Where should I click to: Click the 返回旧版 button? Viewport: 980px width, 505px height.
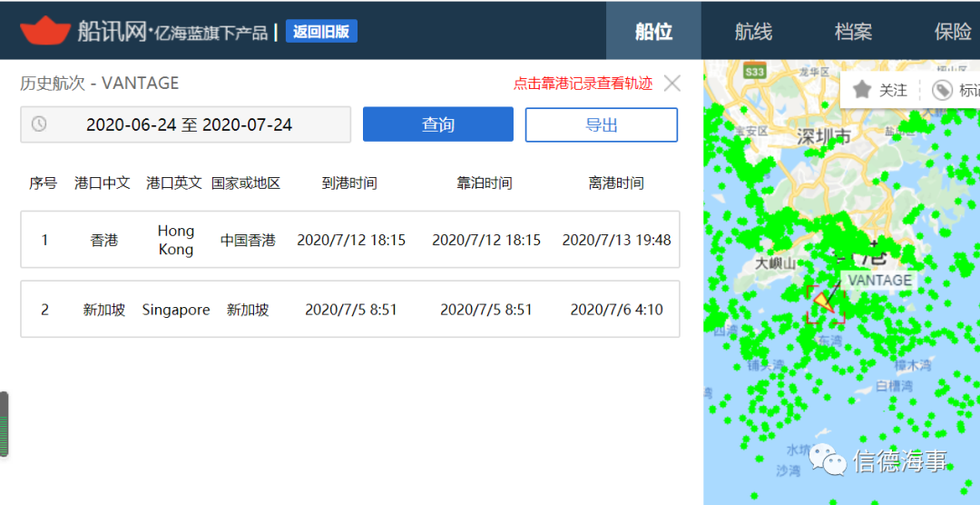(x=321, y=31)
